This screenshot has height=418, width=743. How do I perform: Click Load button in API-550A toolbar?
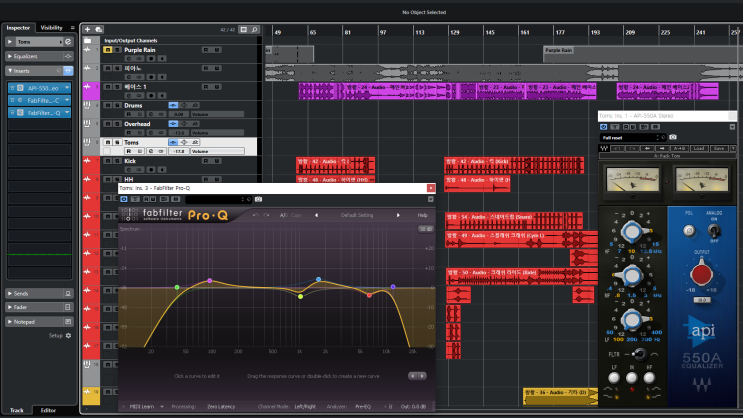point(699,148)
